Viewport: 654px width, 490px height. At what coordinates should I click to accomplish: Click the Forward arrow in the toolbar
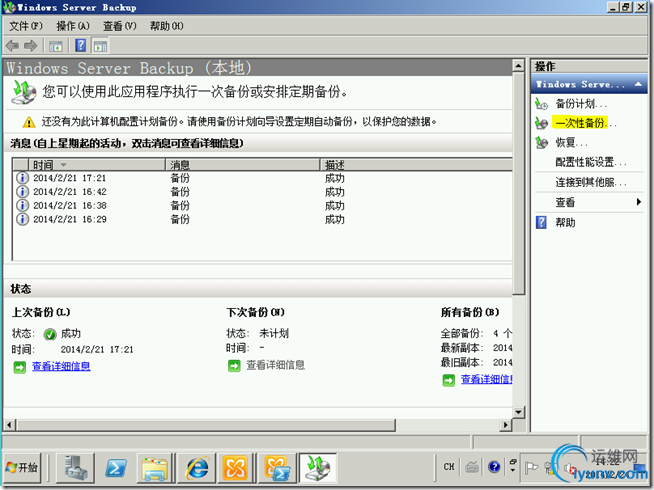[30, 45]
